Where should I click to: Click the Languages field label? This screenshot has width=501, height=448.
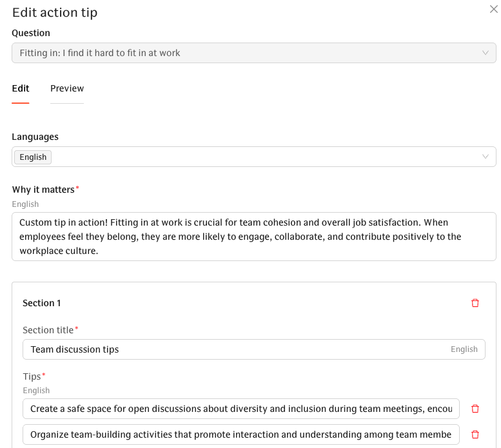click(35, 137)
